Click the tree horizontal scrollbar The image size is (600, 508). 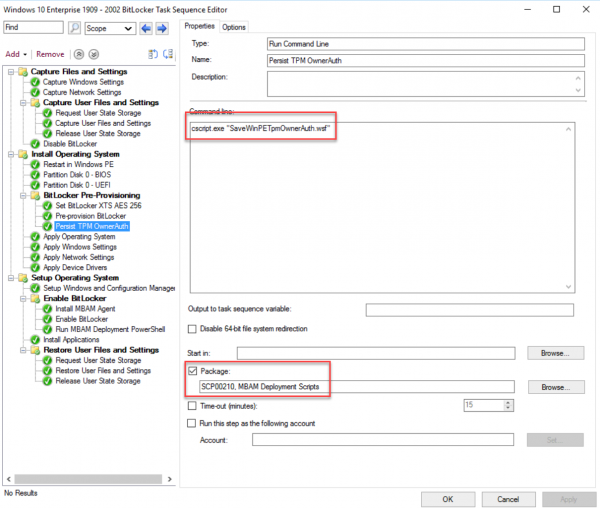tap(88, 479)
